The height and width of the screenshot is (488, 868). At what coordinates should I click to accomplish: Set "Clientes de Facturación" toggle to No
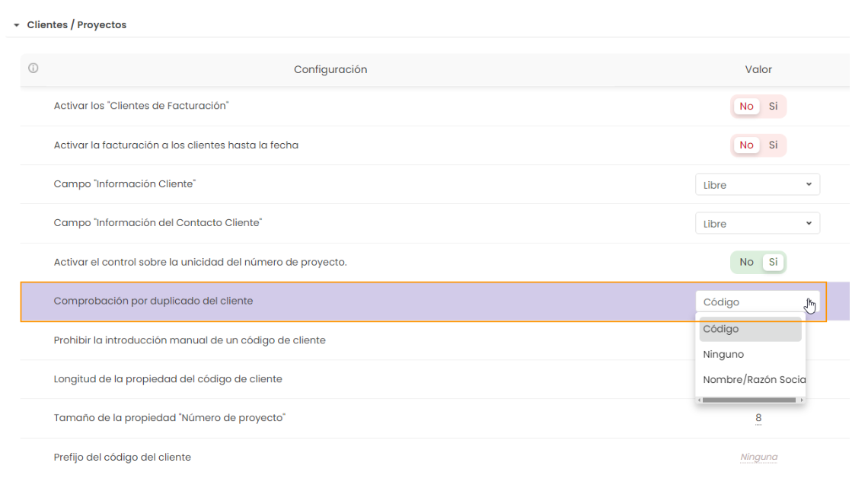746,107
